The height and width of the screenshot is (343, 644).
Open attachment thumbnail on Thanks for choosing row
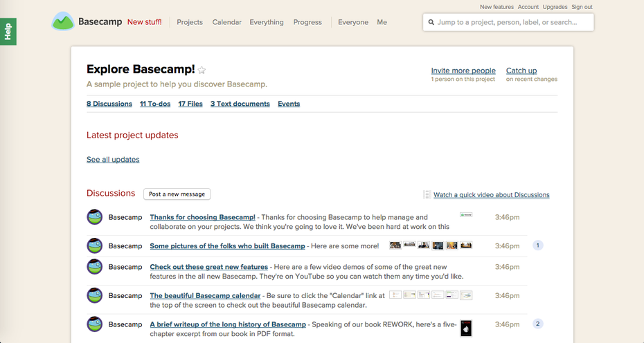(x=466, y=214)
